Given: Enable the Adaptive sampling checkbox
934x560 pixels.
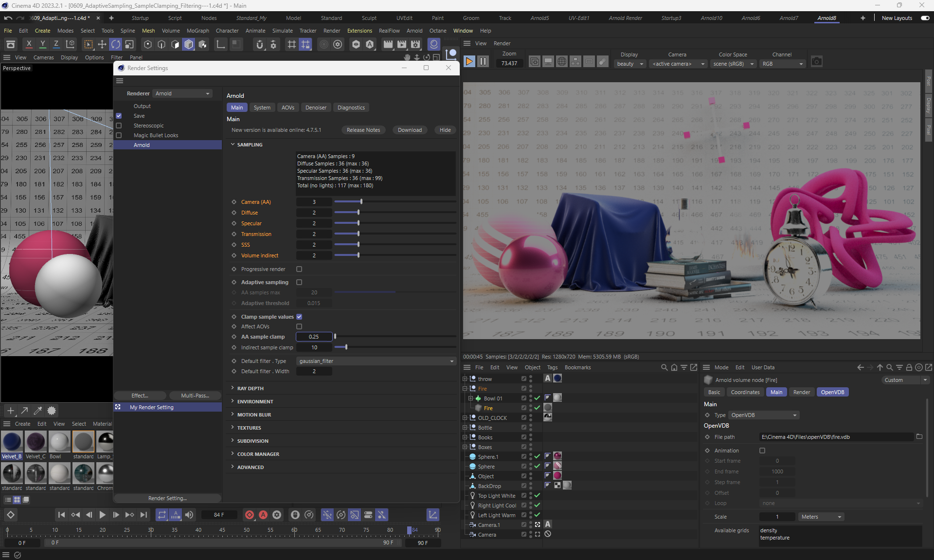Looking at the screenshot, I should [299, 282].
